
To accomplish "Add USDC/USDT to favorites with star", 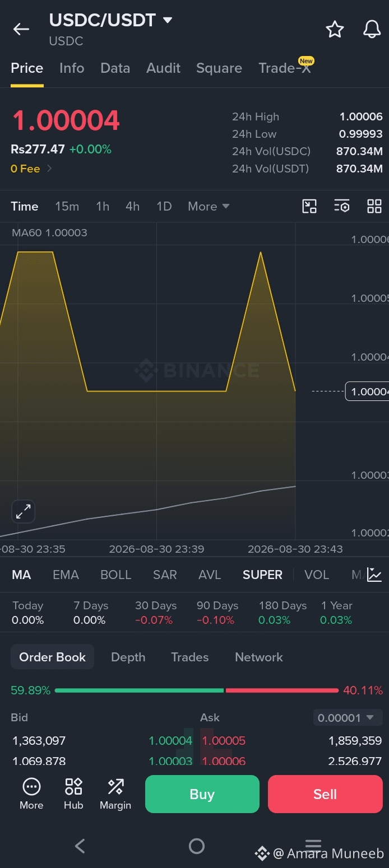I will click(335, 29).
